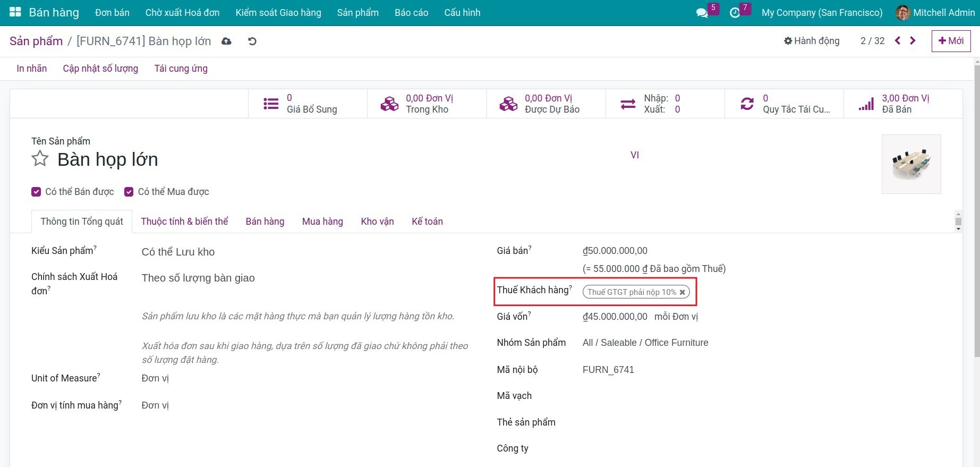Discard changes with the undo icon
The height and width of the screenshot is (467, 980).
pyautogui.click(x=252, y=41)
